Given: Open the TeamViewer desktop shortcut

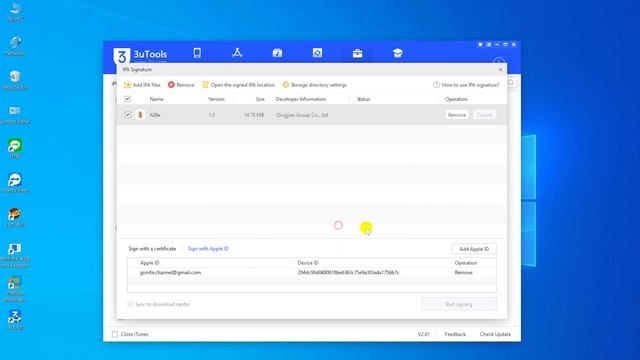Looking at the screenshot, I should click(15, 183).
